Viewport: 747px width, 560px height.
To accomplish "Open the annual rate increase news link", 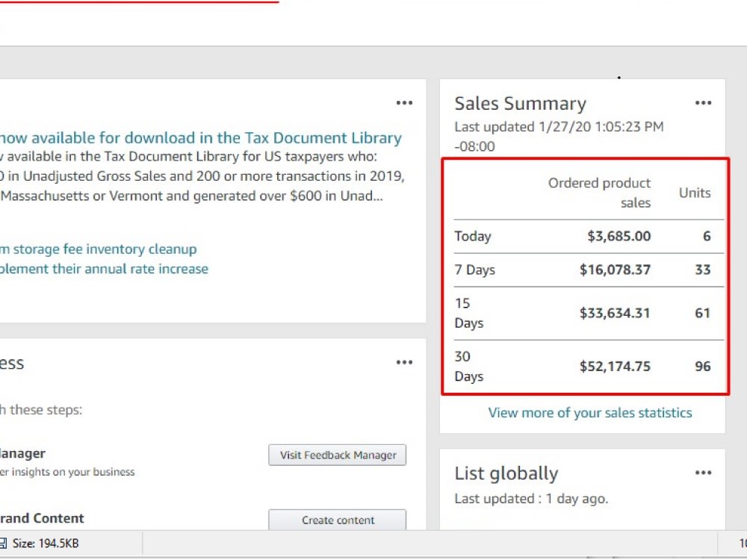I will pyautogui.click(x=104, y=269).
